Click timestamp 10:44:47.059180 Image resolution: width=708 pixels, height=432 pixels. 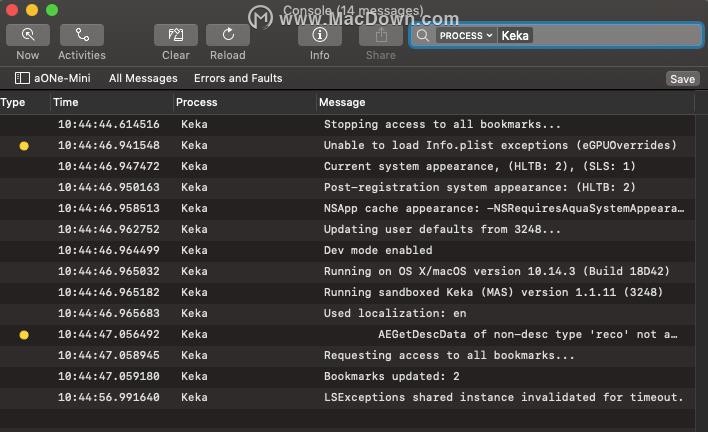click(109, 376)
